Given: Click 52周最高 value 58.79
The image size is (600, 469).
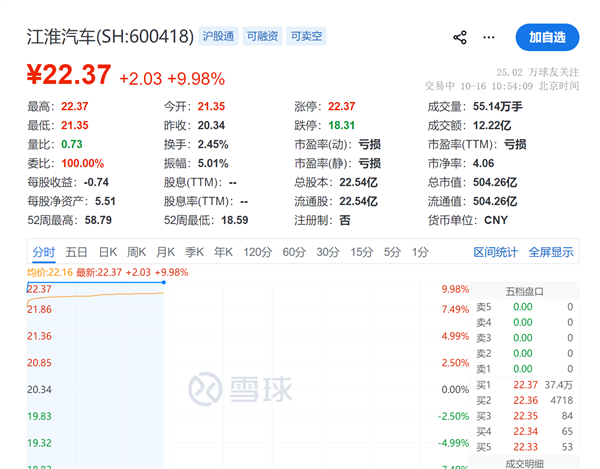Looking at the screenshot, I should [x=98, y=220].
